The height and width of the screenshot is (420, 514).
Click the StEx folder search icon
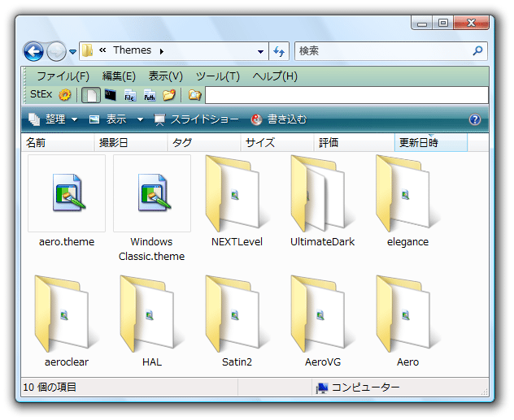(194, 95)
